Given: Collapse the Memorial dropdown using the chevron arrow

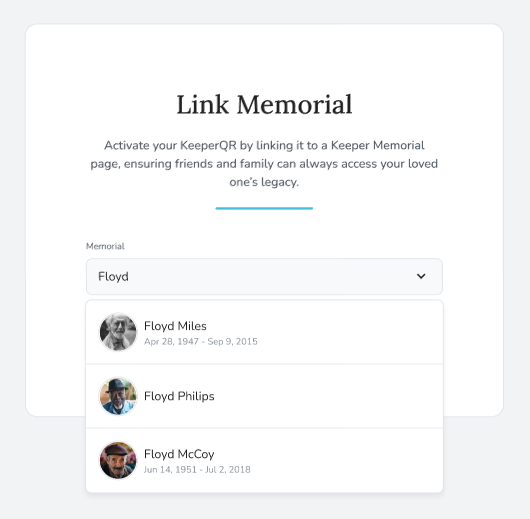Looking at the screenshot, I should [x=421, y=276].
